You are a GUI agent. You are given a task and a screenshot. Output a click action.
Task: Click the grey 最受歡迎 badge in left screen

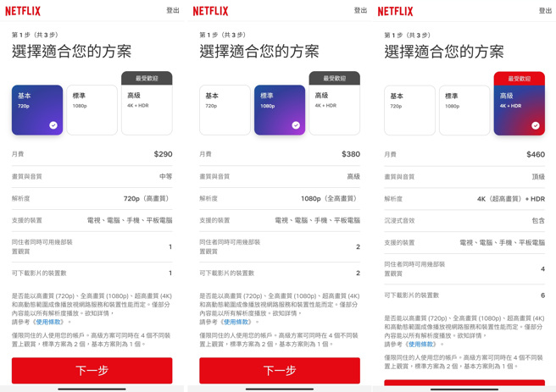[x=147, y=78]
